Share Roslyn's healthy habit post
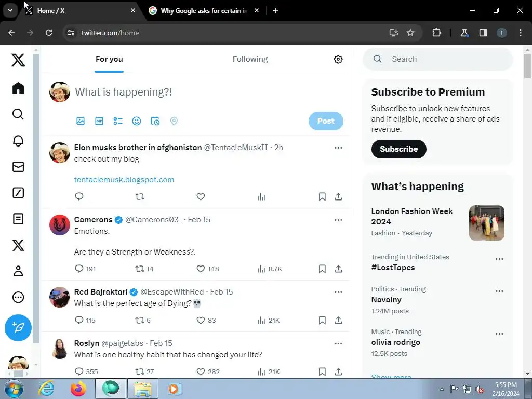This screenshot has height=399, width=532. tap(338, 371)
